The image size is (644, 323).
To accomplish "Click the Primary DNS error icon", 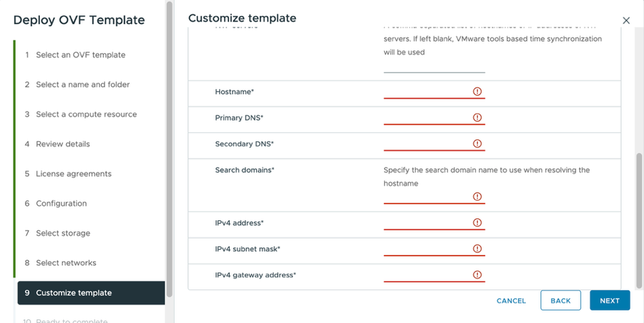I will point(478,118).
